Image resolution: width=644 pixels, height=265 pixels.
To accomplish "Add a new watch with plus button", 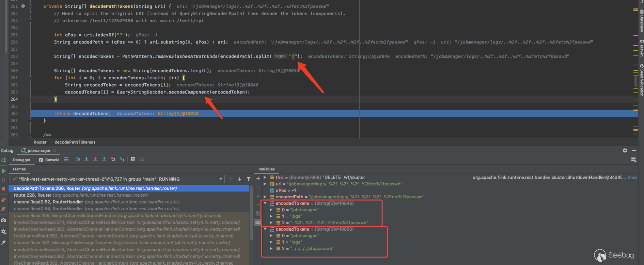I will [x=258, y=178].
